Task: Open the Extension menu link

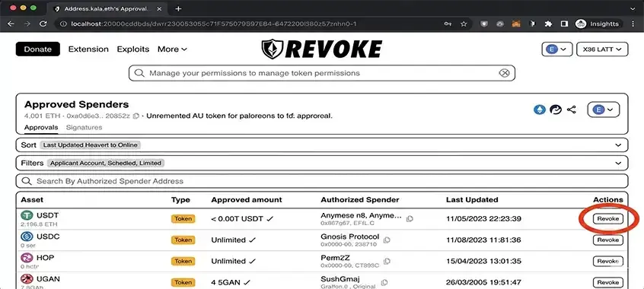Action: pos(88,49)
